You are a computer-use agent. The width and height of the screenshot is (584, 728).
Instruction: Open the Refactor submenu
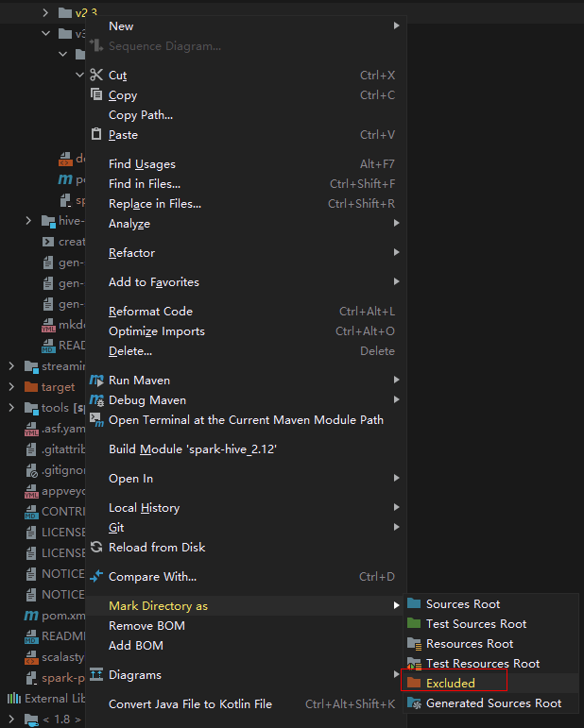coord(132,253)
